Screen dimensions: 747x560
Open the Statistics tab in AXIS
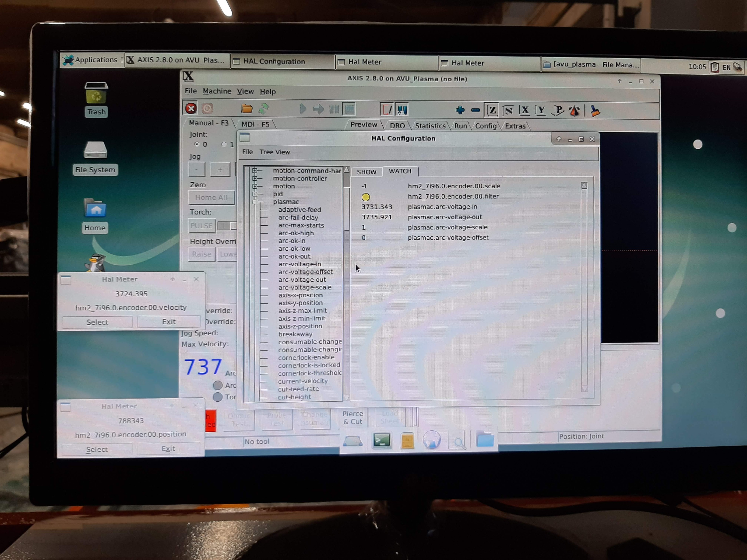[430, 126]
